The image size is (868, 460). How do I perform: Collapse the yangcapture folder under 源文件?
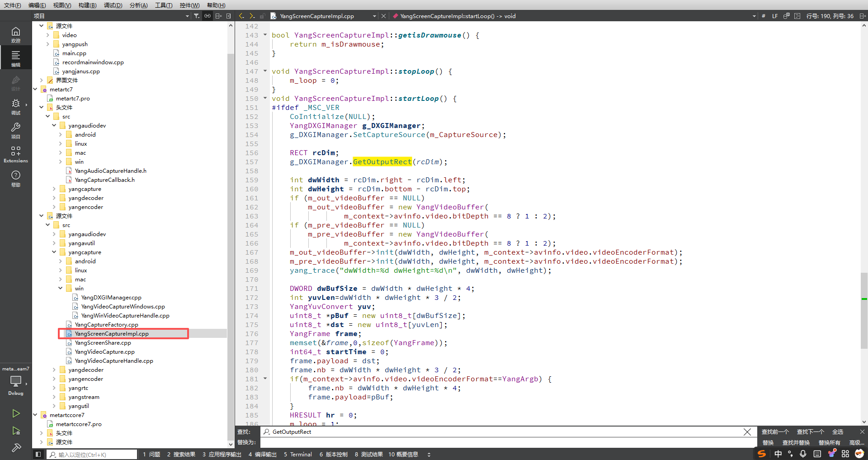point(54,252)
